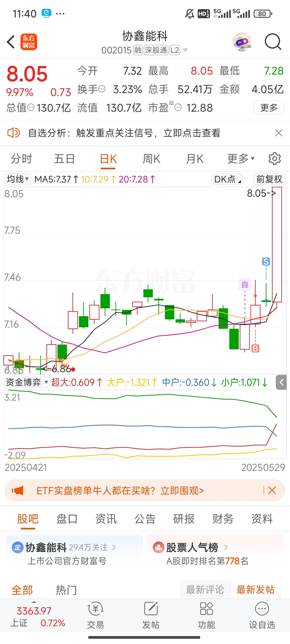Screen dimensions: 290x644
Task: Sort by 最新评论
Action: pyautogui.click(x=205, y=590)
